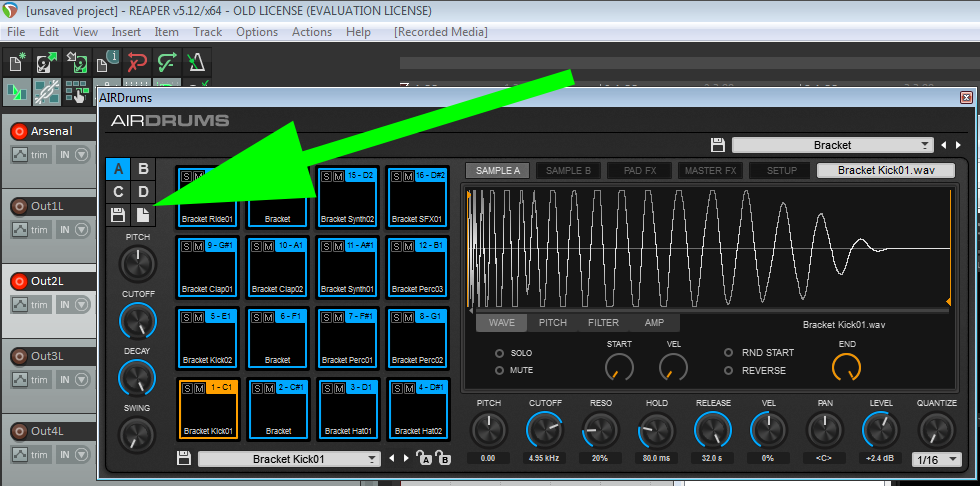Mute pad 16 - D#2 Bracket SFX01

click(408, 176)
